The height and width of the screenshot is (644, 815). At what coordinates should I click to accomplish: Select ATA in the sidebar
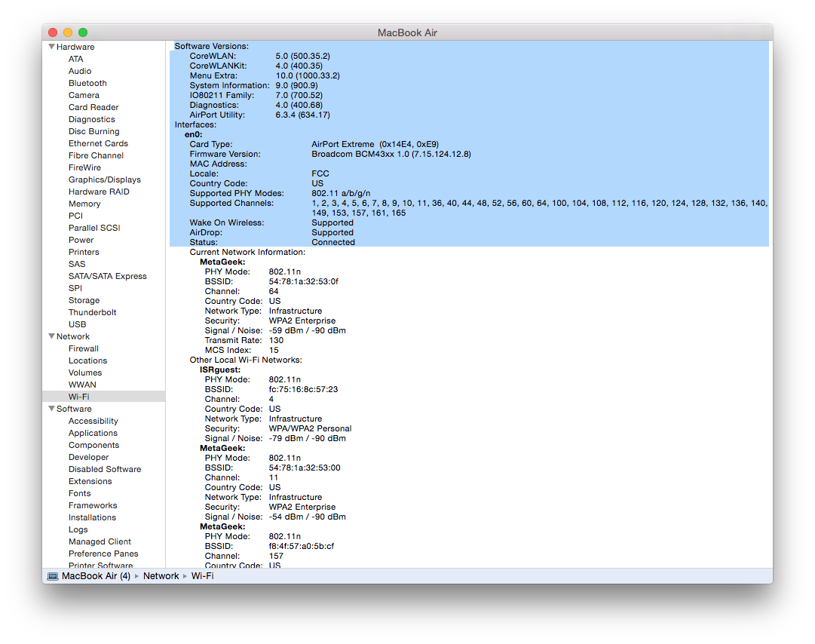click(76, 59)
